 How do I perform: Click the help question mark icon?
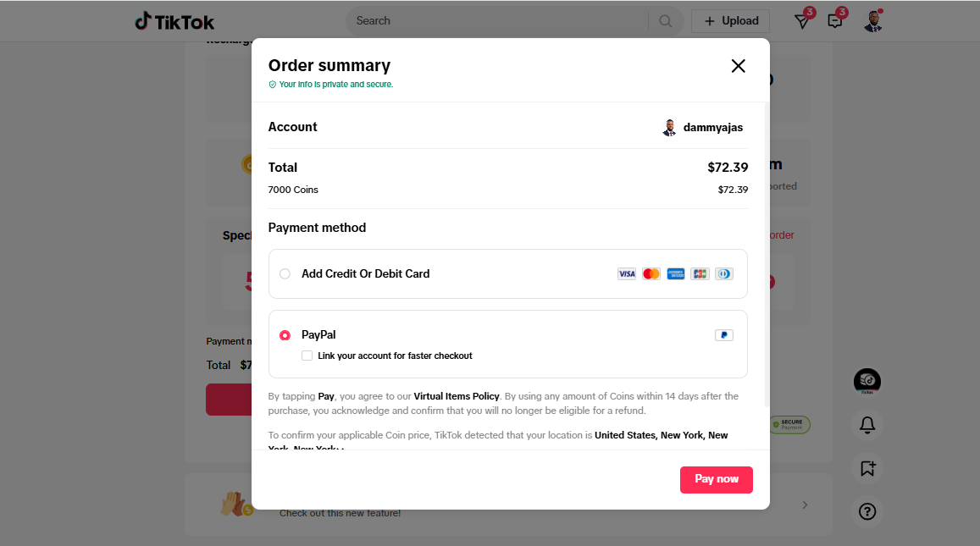(867, 511)
